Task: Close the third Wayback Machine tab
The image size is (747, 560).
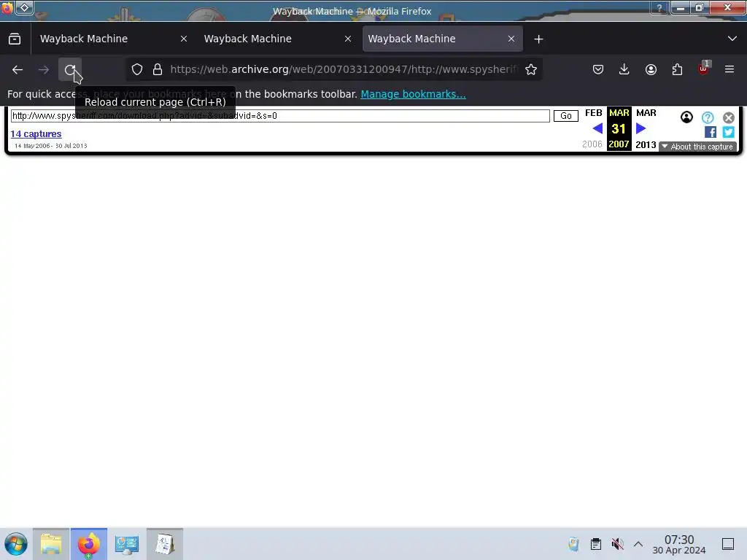Action: coord(511,39)
